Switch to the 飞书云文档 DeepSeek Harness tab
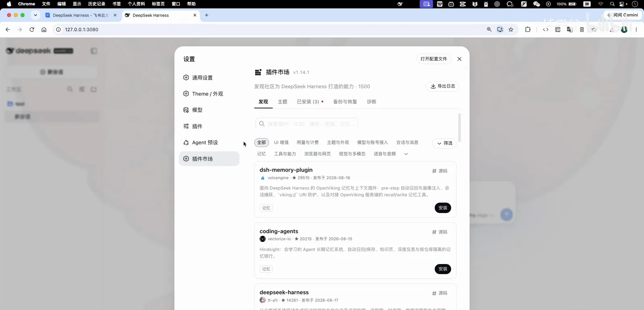This screenshot has width=644, height=310. pyautogui.click(x=80, y=15)
